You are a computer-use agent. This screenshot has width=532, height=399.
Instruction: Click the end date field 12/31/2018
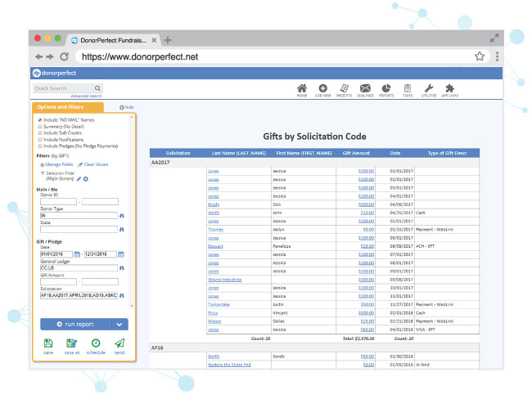pos(101,254)
